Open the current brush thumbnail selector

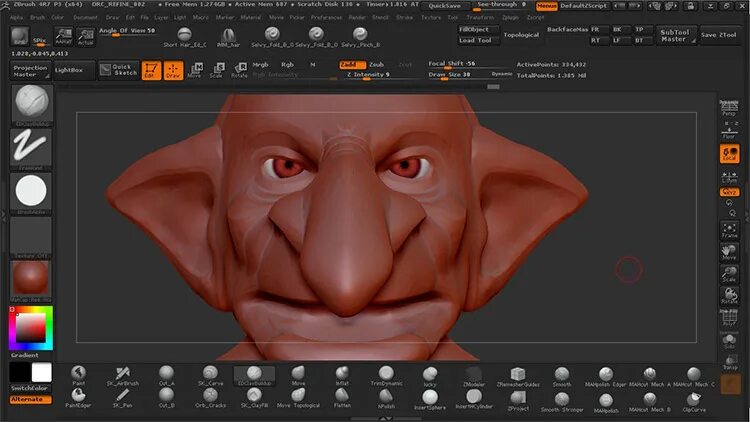tap(32, 105)
